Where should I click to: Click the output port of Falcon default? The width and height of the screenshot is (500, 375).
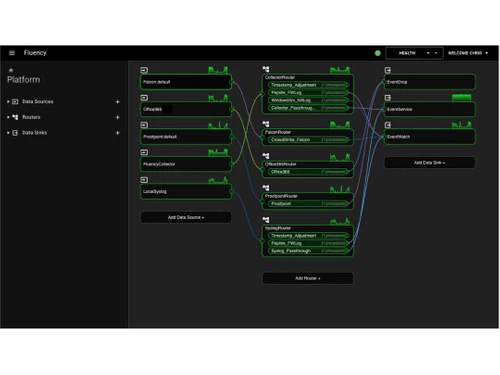coord(232,82)
